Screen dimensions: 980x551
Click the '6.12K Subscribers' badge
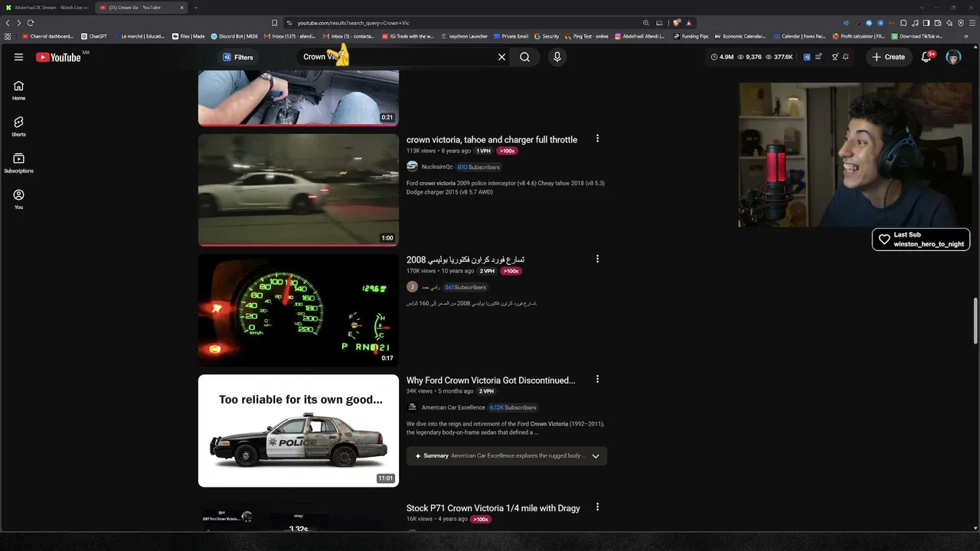click(x=513, y=408)
